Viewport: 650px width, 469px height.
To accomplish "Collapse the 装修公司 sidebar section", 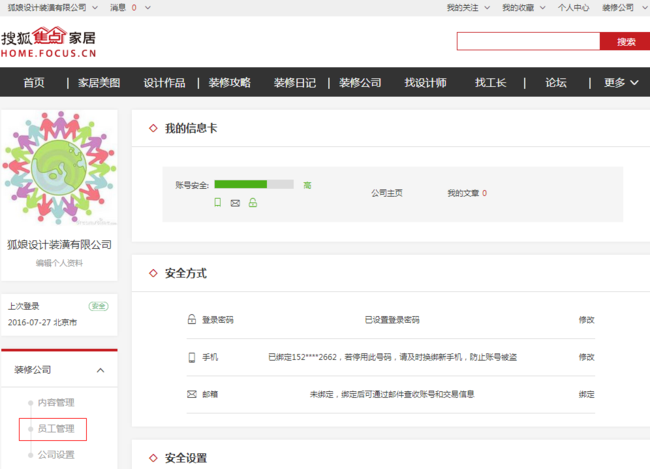I will coord(100,370).
